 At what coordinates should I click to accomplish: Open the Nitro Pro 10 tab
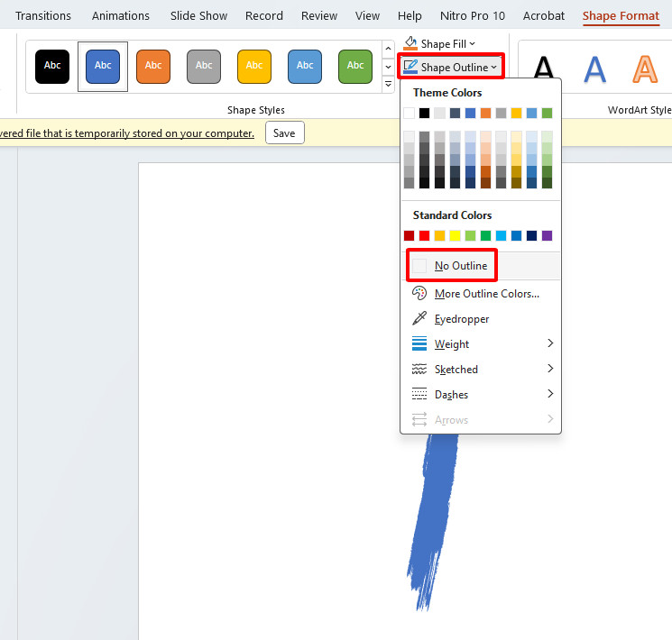473,16
